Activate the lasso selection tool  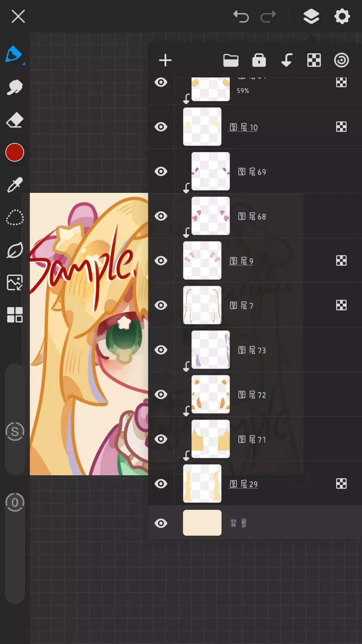point(14,218)
